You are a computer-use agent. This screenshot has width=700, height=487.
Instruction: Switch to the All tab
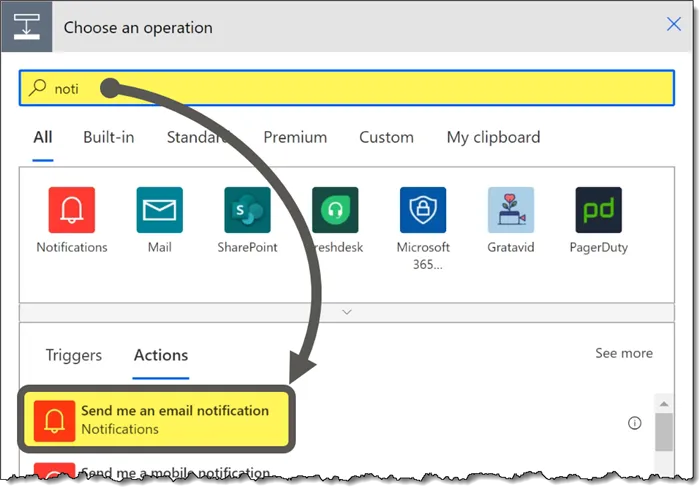click(x=43, y=137)
